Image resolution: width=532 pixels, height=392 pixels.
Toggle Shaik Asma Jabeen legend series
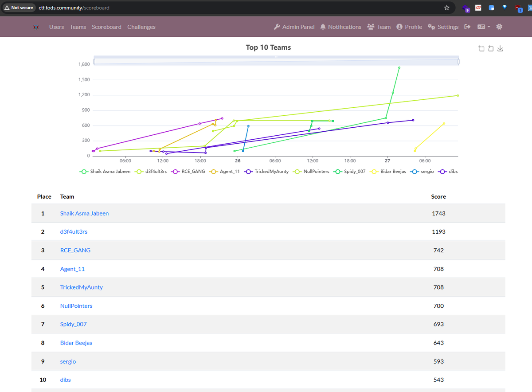(x=105, y=171)
